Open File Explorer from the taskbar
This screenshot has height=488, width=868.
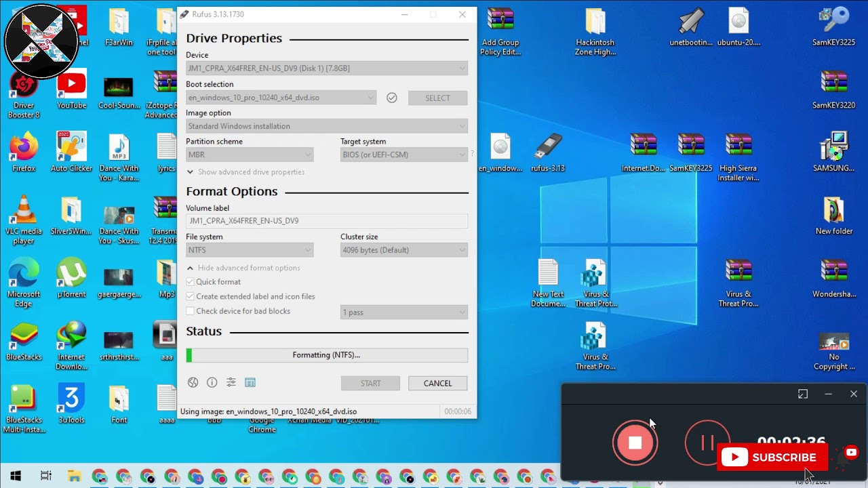[x=74, y=476]
